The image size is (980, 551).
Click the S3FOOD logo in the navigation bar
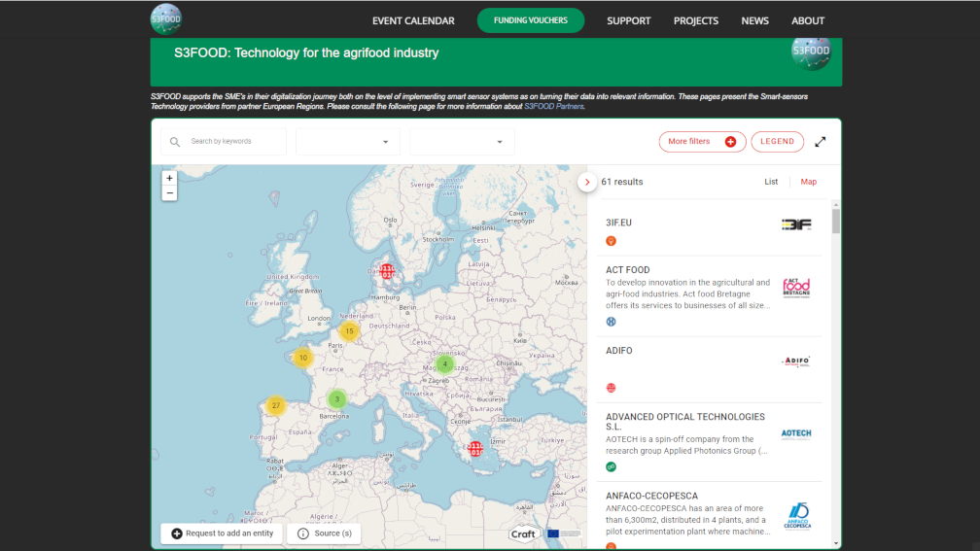pos(165,18)
